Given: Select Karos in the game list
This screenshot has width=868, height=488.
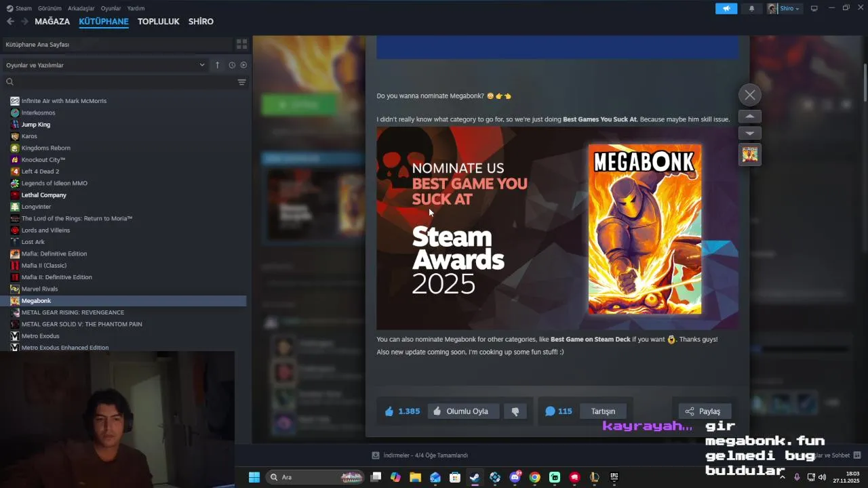Looking at the screenshot, I should coord(29,136).
